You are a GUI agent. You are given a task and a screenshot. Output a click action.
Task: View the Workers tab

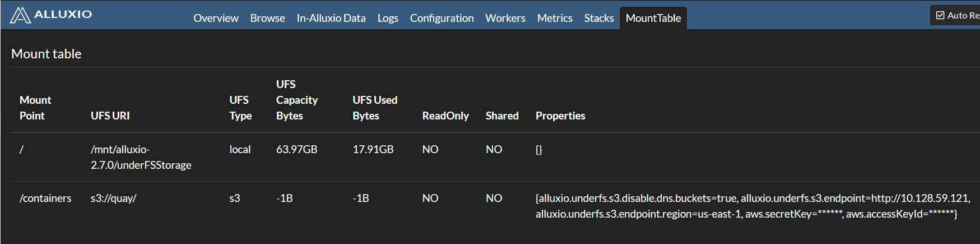(x=505, y=18)
